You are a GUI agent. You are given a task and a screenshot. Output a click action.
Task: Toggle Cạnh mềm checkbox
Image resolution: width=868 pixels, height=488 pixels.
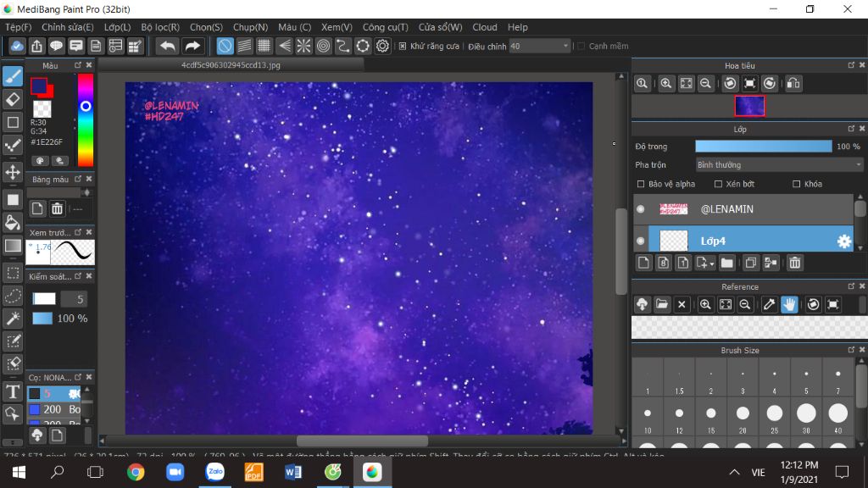coord(581,46)
